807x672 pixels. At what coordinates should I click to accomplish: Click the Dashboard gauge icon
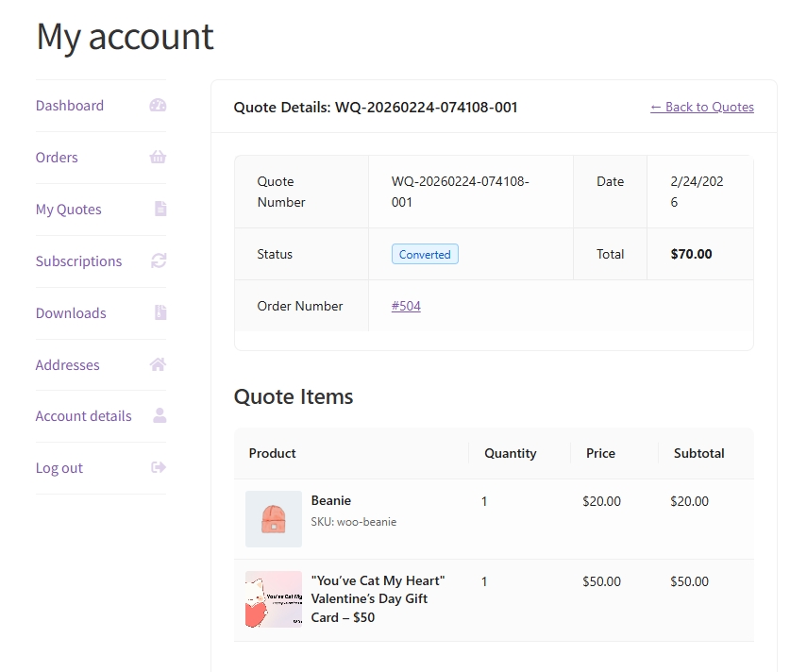click(158, 106)
